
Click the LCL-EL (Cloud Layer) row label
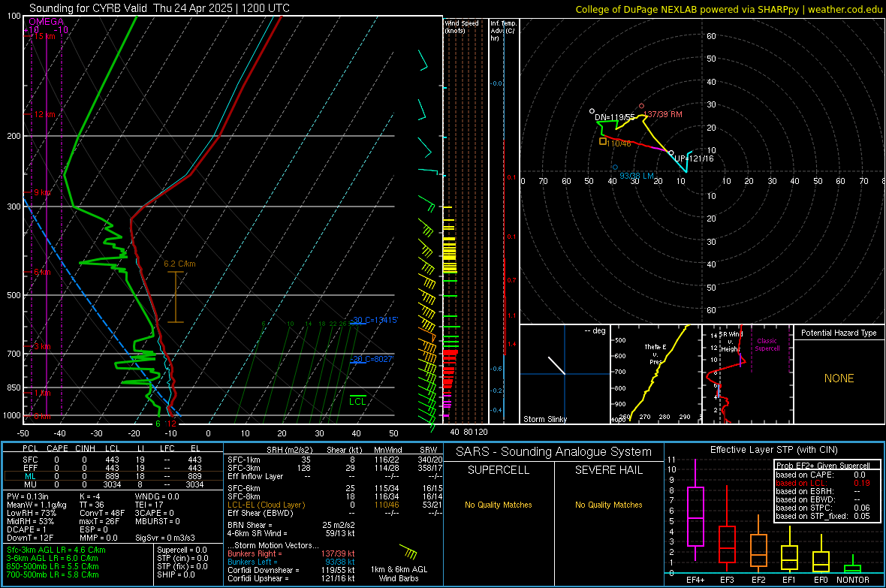pyautogui.click(x=266, y=505)
